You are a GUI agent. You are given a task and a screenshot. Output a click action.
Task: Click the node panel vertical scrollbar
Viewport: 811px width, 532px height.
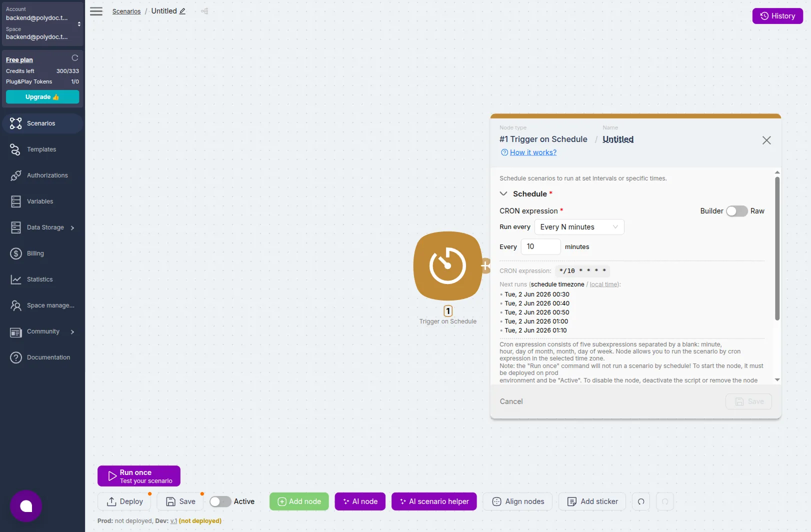(777, 248)
